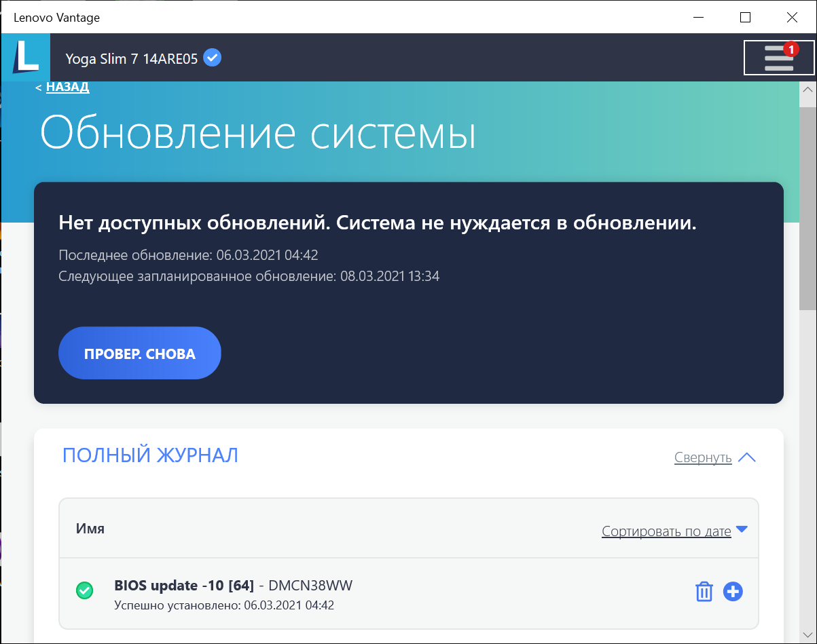The height and width of the screenshot is (644, 817).
Task: Expand BIOS update details with plus icon
Action: [x=733, y=592]
